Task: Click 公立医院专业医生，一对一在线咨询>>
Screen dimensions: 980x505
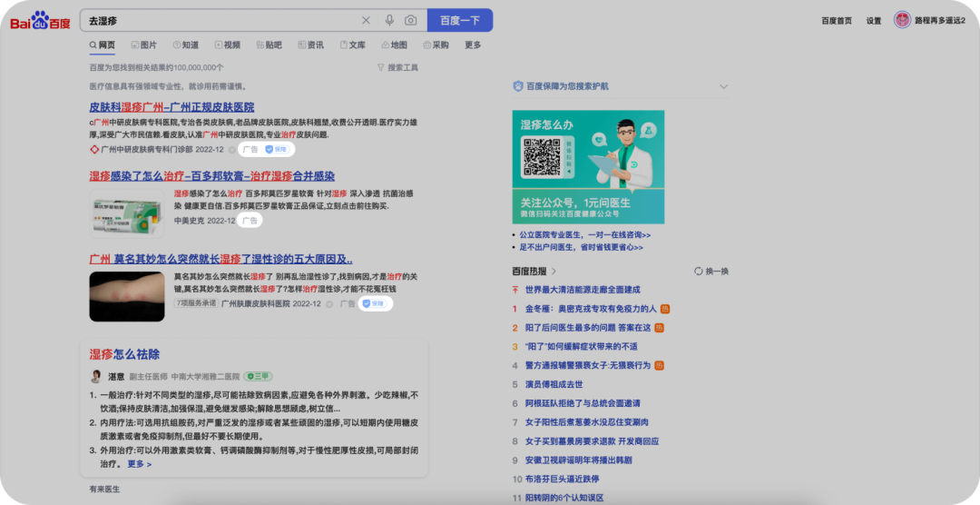Action: click(585, 234)
